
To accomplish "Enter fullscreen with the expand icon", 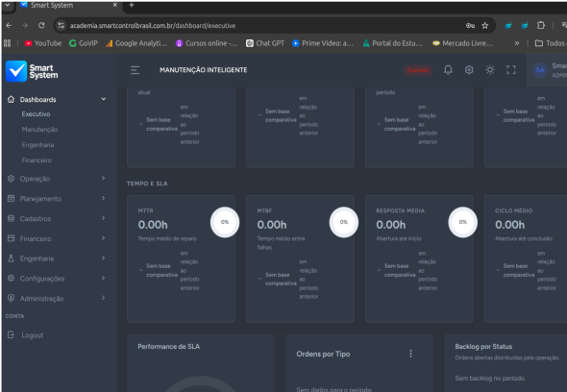I will tap(511, 70).
